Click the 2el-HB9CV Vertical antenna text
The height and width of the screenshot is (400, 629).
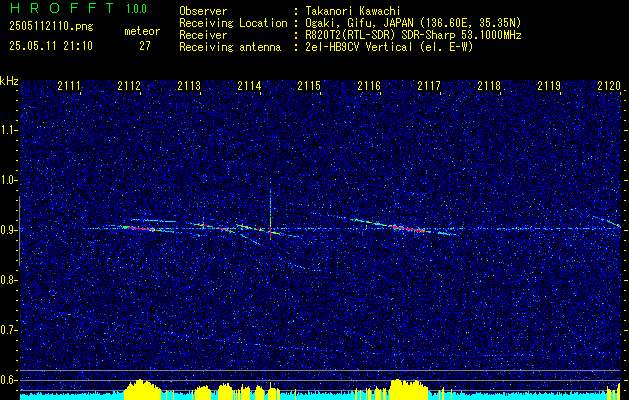coord(388,47)
